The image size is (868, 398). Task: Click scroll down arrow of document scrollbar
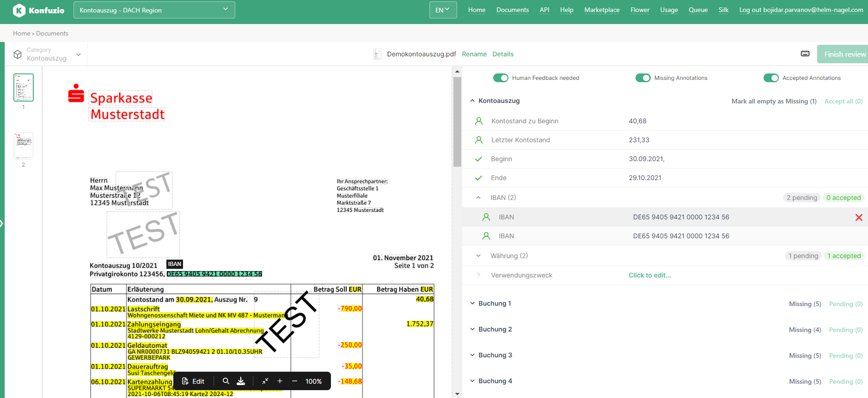pos(457,394)
